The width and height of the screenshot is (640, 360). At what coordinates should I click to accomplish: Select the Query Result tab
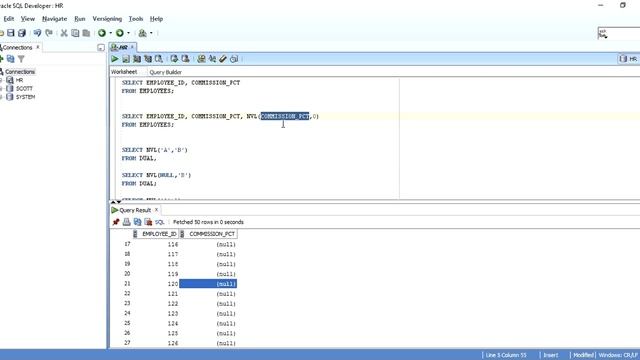(x=135, y=210)
